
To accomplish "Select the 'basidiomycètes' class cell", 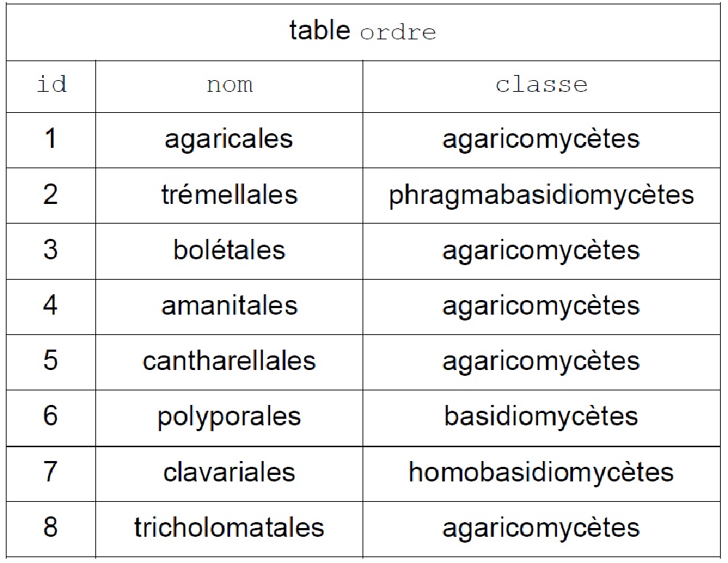I will [x=542, y=417].
